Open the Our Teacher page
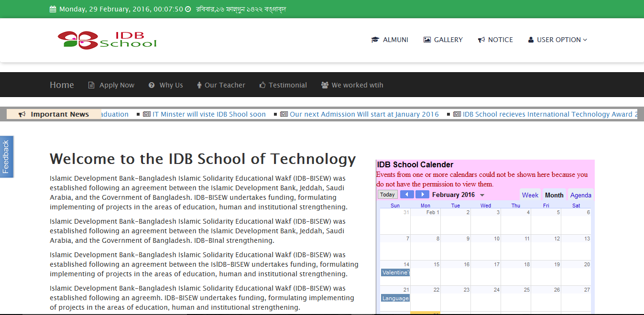 [221, 85]
